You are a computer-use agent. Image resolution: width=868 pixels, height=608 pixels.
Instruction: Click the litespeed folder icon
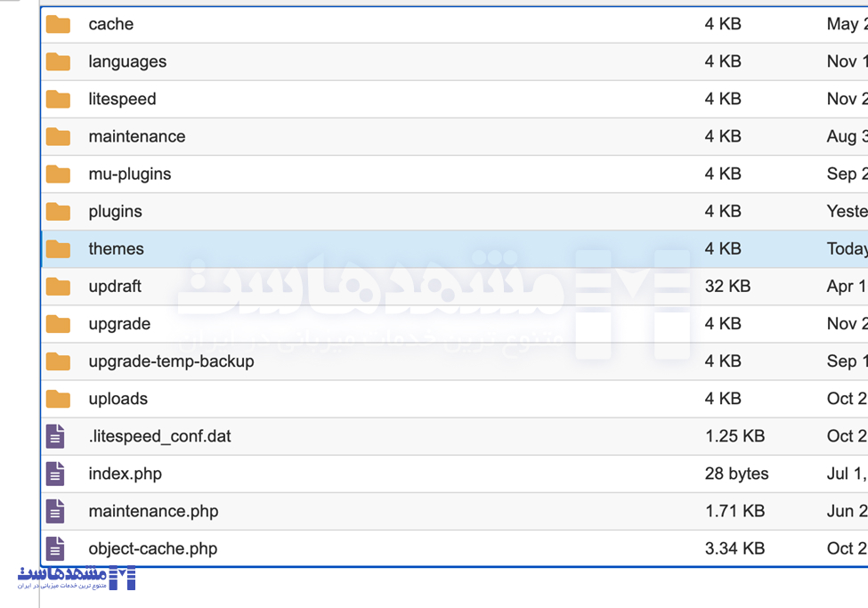[x=58, y=99]
